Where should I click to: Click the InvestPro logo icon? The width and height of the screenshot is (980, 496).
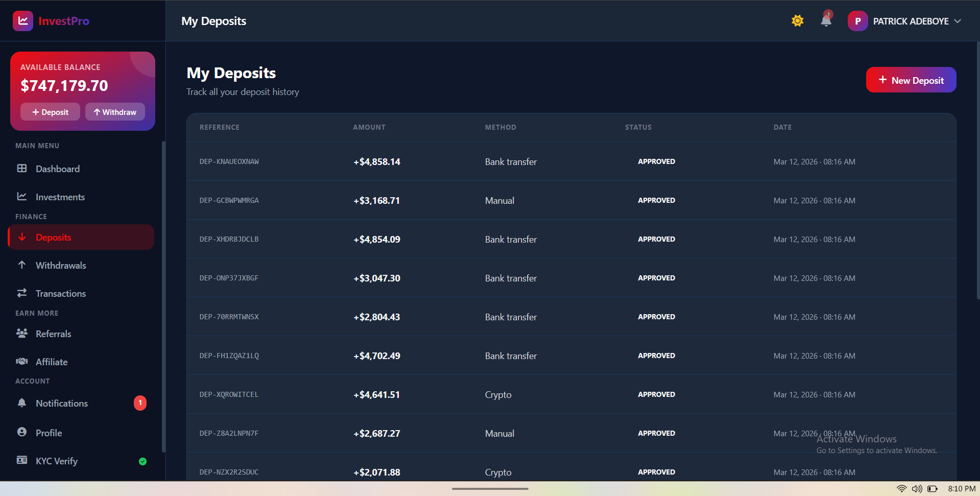click(22, 20)
